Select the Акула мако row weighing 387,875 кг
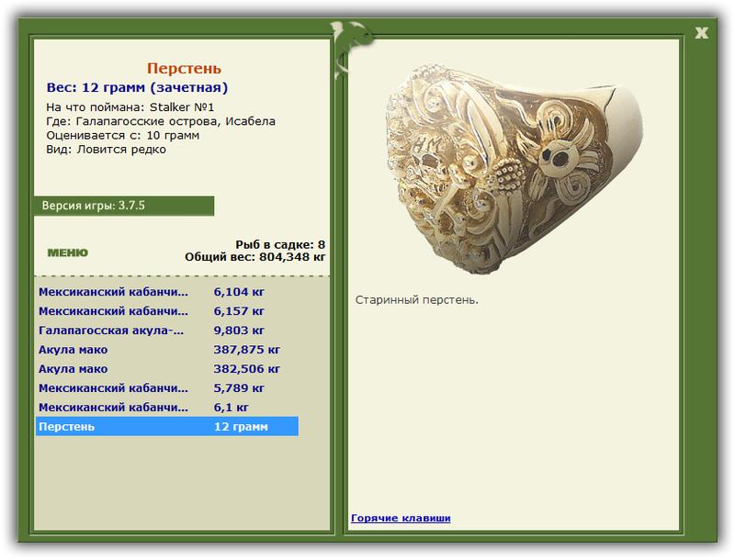Viewport: 735px width, 560px height. click(167, 349)
